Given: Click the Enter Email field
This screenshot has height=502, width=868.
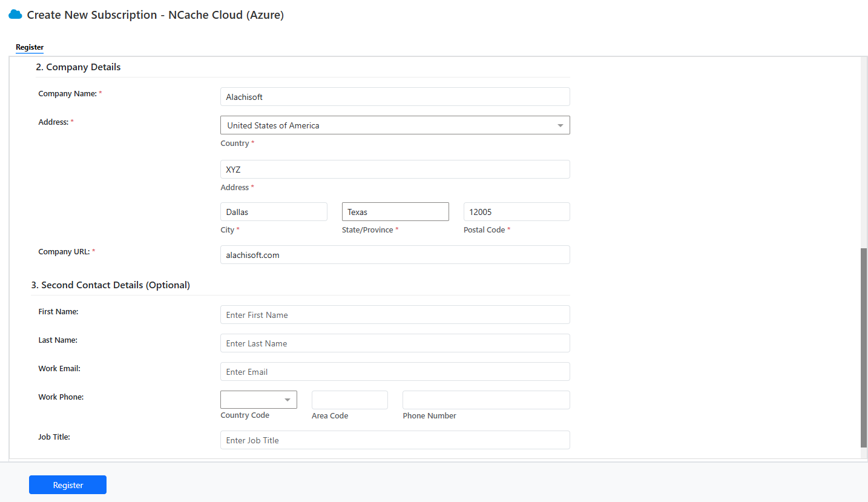Looking at the screenshot, I should (395, 372).
